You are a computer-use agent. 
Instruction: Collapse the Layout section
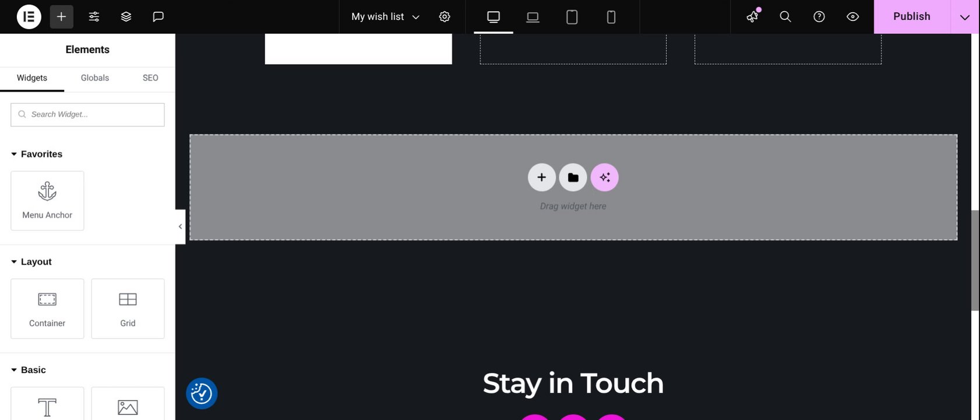[x=31, y=262]
